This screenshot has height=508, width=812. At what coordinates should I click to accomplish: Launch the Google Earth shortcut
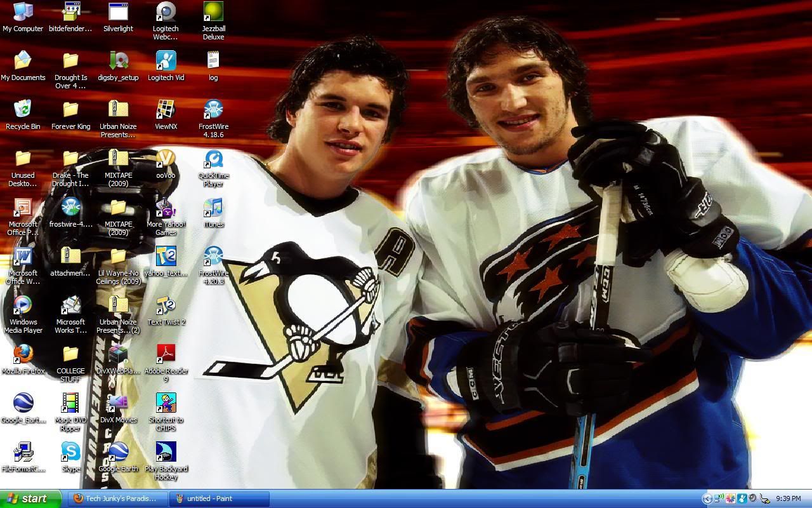pyautogui.click(x=118, y=458)
